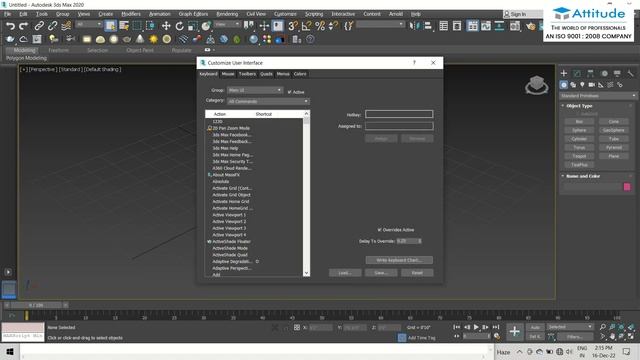Click the Select and Place icon
Viewport: 640px width, 360px height.
[206, 26]
